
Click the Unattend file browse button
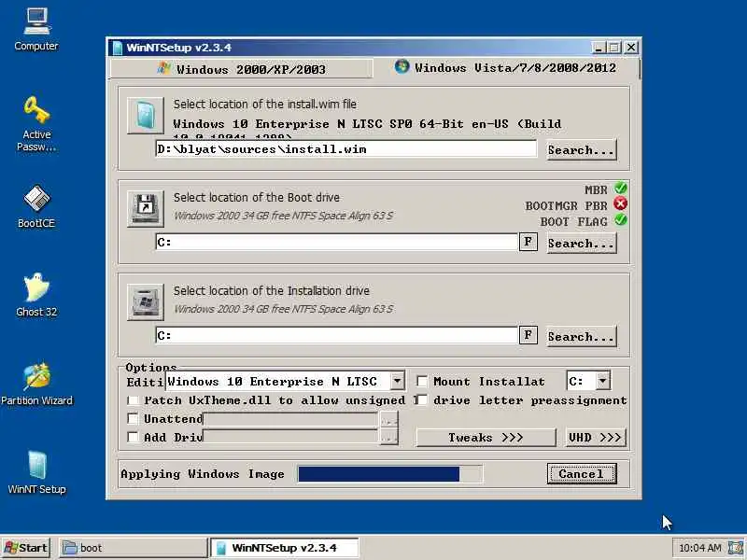coord(388,419)
